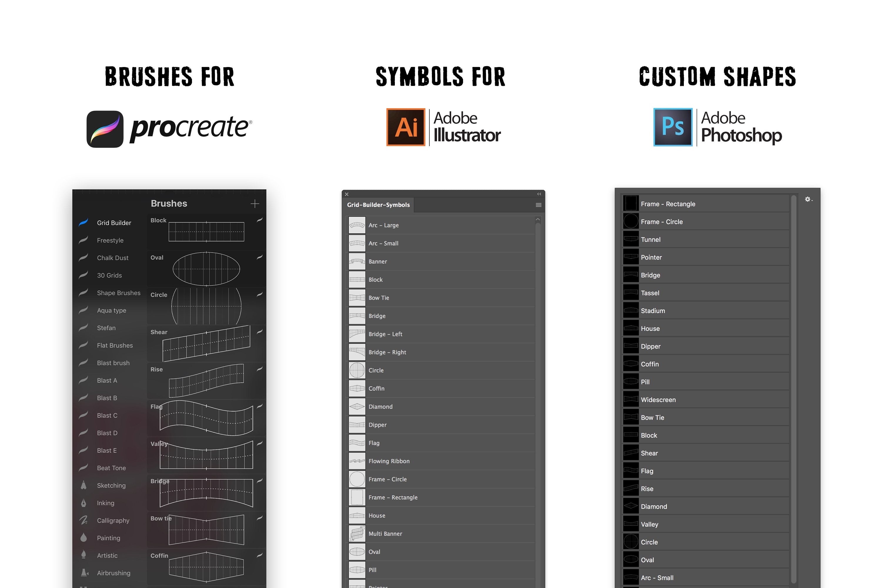Open the Calligraphy brush category
The height and width of the screenshot is (588, 882).
(x=113, y=520)
